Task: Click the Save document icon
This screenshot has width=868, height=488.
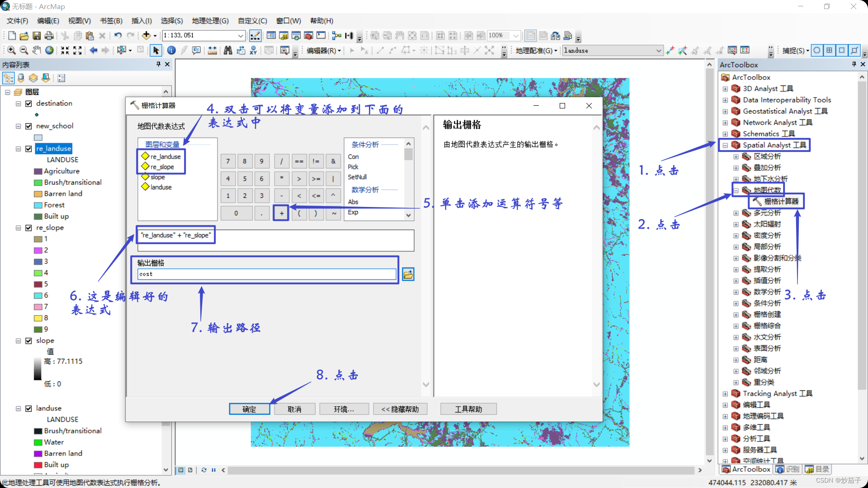Action: (37, 36)
